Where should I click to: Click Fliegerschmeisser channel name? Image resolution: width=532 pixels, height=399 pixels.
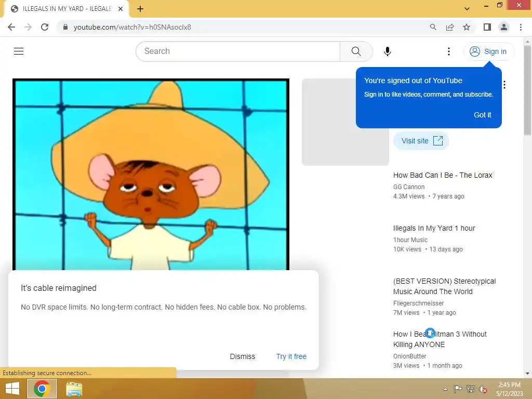pyautogui.click(x=418, y=303)
